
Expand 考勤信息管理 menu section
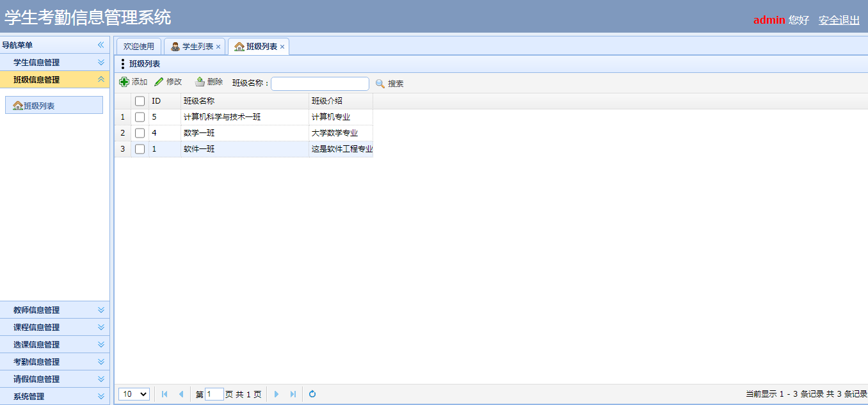coord(100,361)
